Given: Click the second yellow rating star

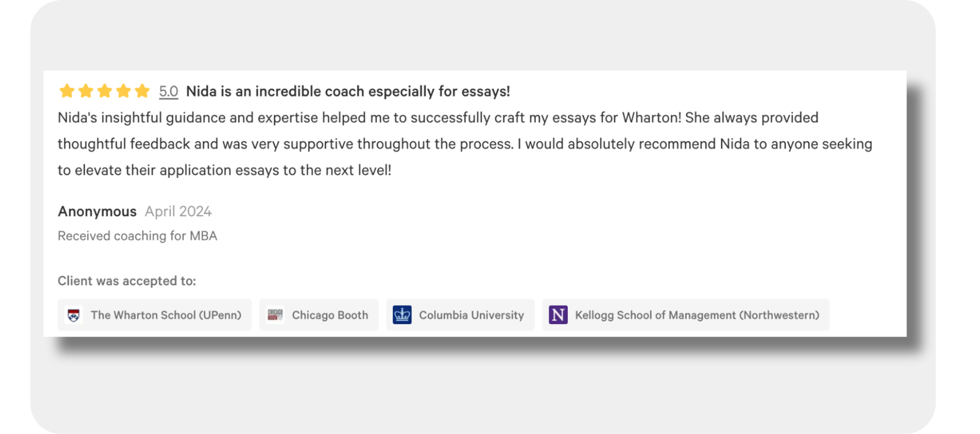Looking at the screenshot, I should (86, 91).
